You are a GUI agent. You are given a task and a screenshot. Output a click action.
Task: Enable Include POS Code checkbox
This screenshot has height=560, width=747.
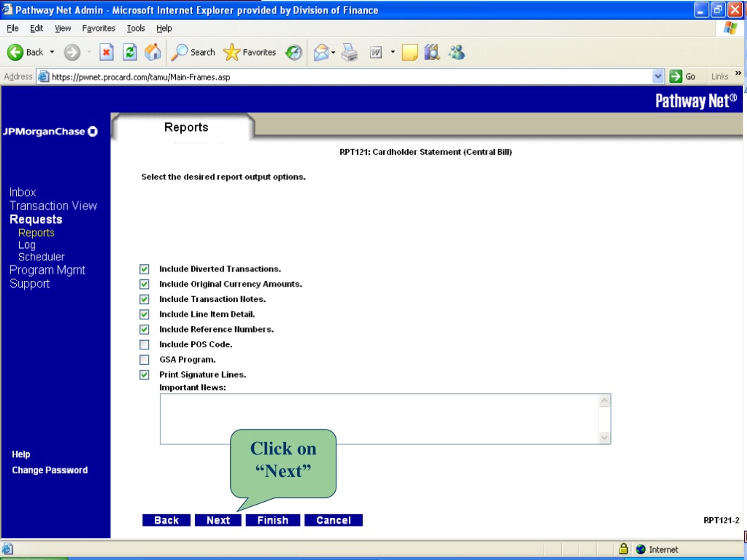pyautogui.click(x=144, y=345)
